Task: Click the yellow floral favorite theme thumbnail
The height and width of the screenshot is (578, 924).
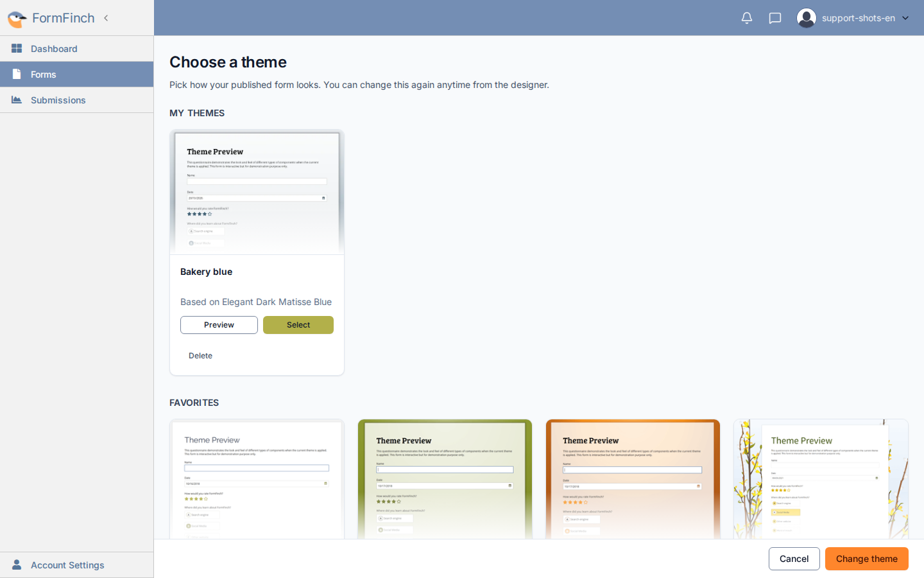Action: point(821,479)
